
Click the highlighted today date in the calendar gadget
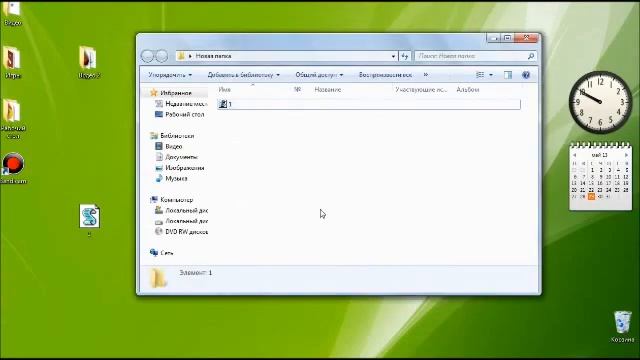(591, 197)
